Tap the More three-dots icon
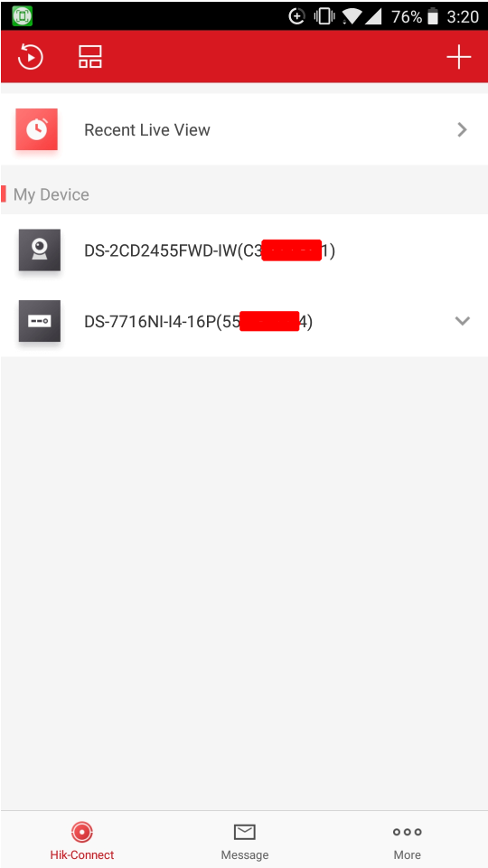Viewport: 488px width, 868px height. click(x=408, y=832)
